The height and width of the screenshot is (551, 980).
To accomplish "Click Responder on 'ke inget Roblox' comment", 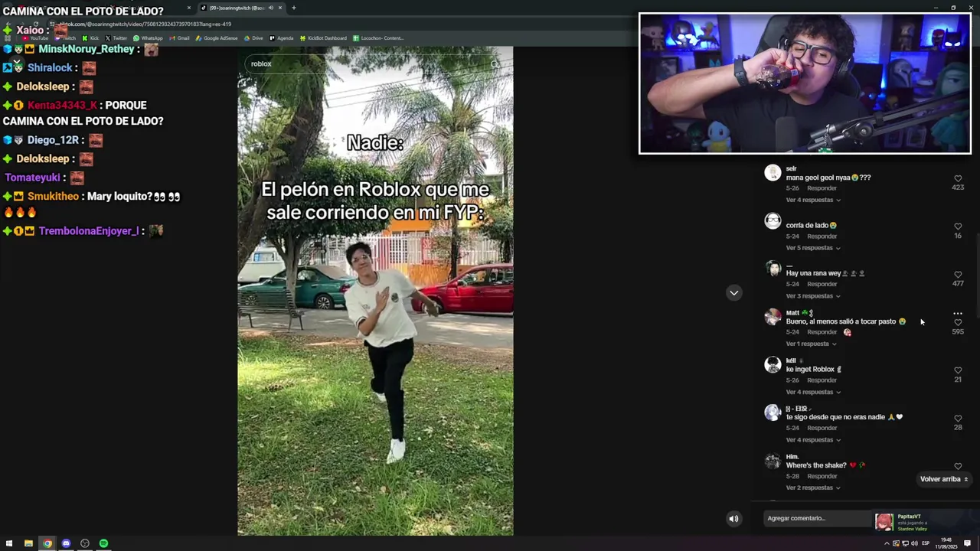I will pos(822,380).
